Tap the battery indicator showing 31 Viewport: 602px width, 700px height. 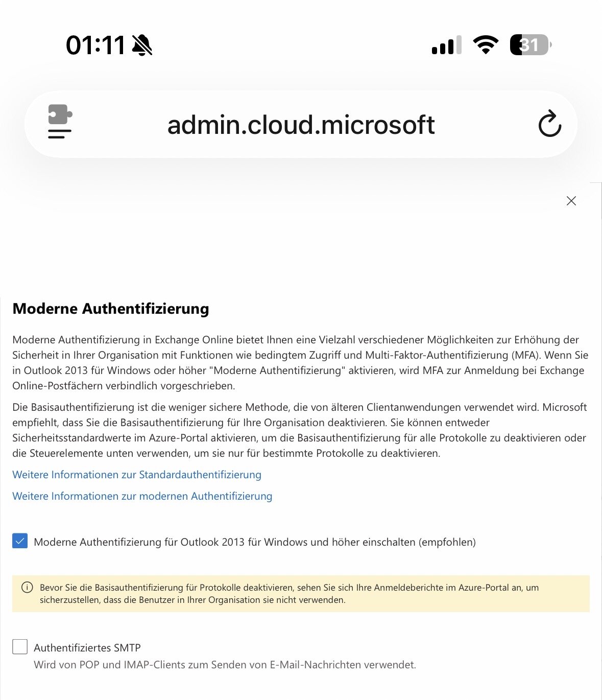pos(530,45)
